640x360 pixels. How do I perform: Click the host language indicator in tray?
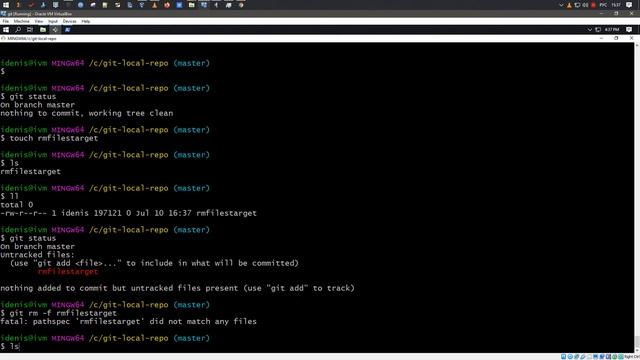tap(603, 5)
